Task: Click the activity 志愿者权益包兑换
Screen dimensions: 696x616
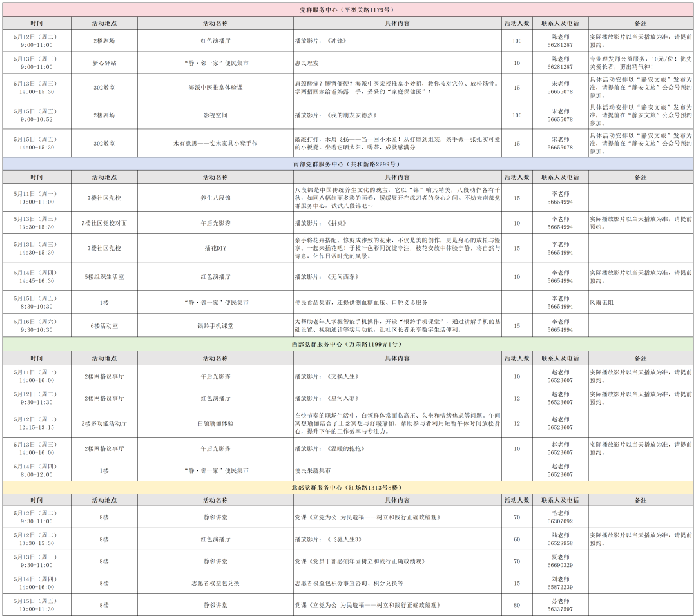Action: click(x=215, y=584)
